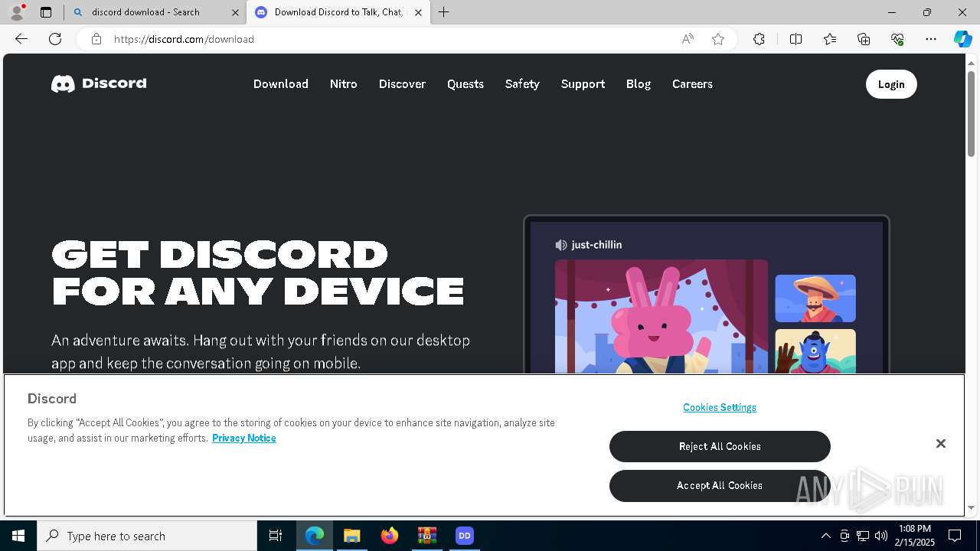Open the Discover menu item

click(x=402, y=84)
